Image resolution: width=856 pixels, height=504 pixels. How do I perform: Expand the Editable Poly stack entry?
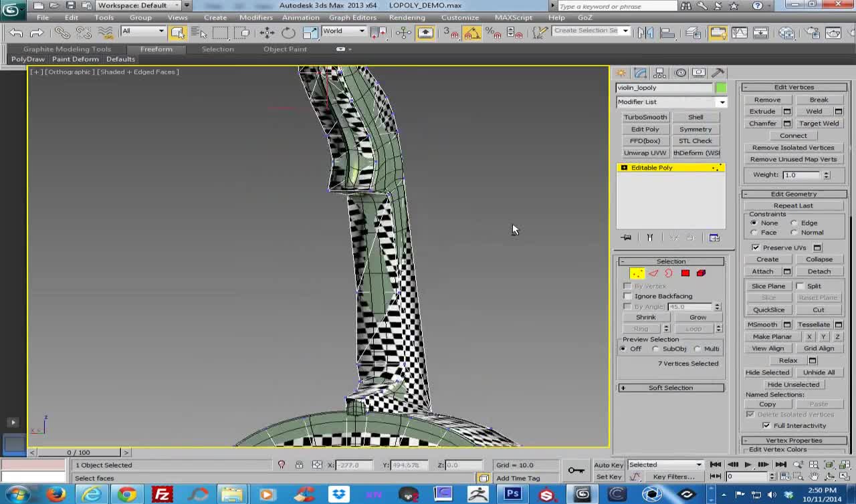624,168
